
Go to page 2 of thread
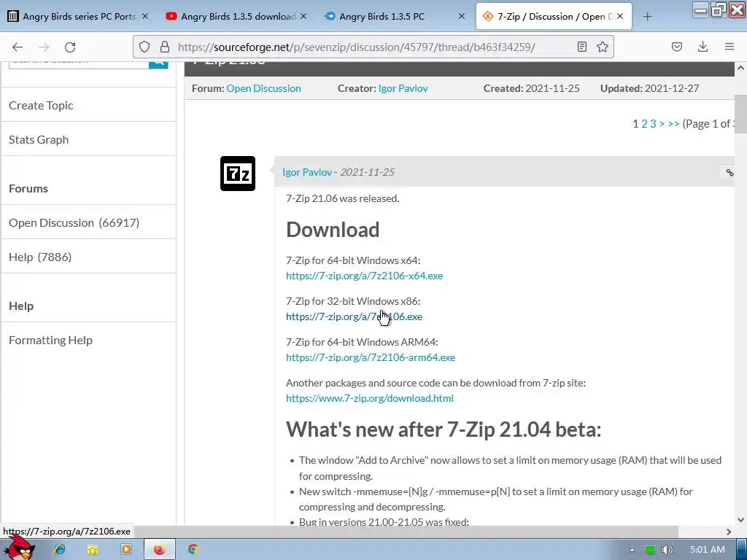[x=644, y=124]
